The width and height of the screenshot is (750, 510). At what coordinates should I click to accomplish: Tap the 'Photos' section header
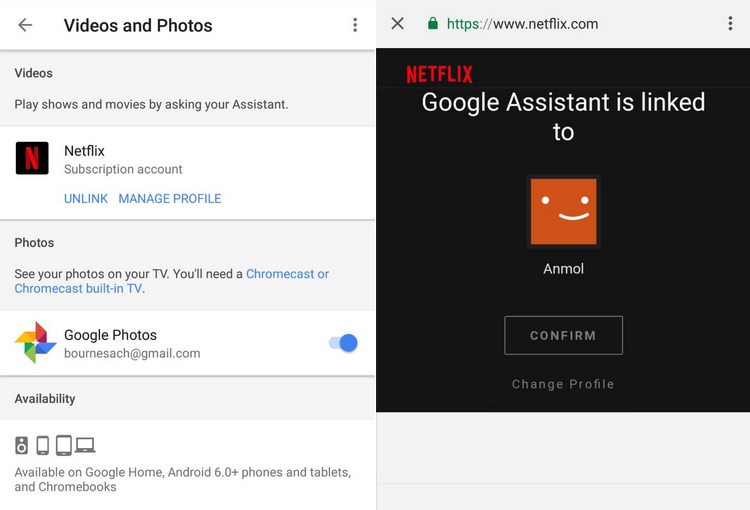pos(34,243)
